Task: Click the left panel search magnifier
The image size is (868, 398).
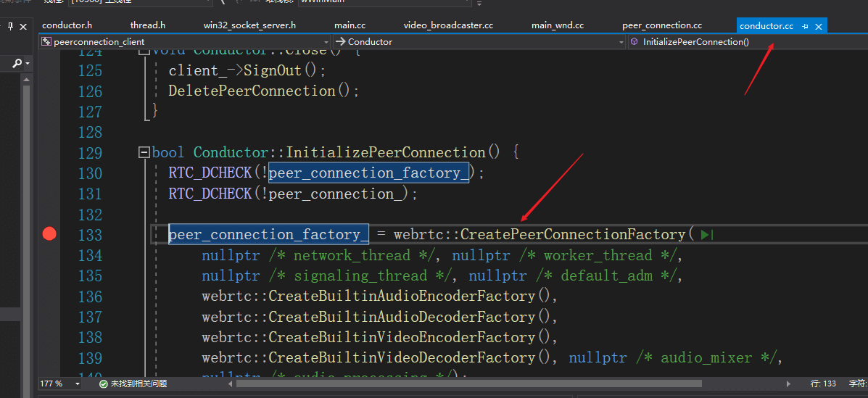Action: pos(17,64)
